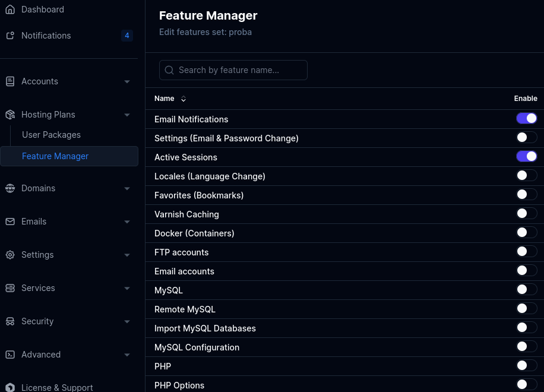The image size is (544, 392).
Task: Expand the Advanced menu arrow
Action: tap(127, 355)
